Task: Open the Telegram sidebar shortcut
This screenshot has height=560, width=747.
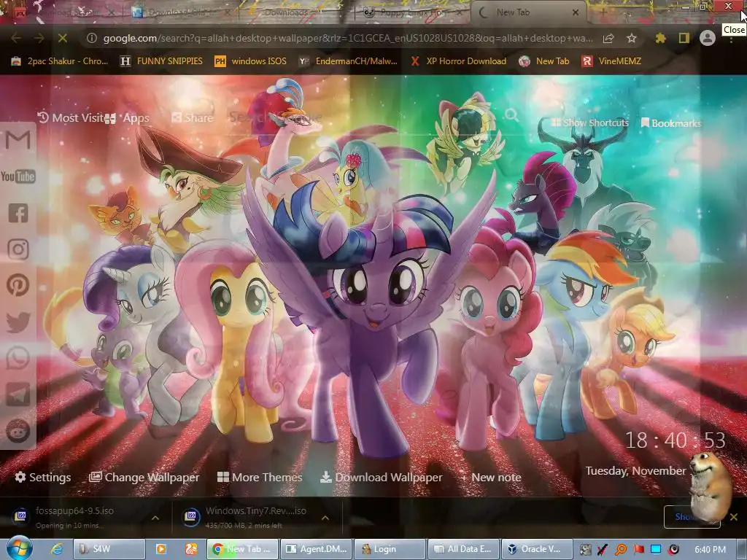Action: 18,394
